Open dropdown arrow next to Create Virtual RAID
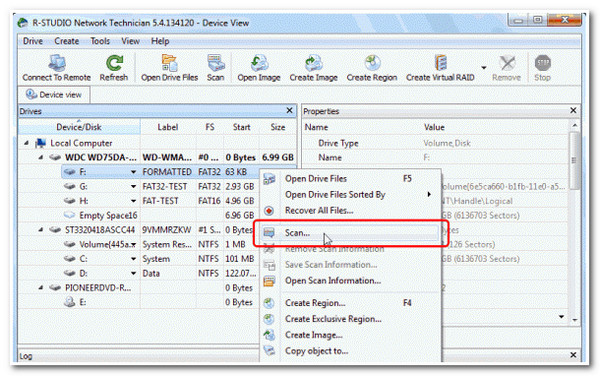600x376 pixels. [484, 68]
